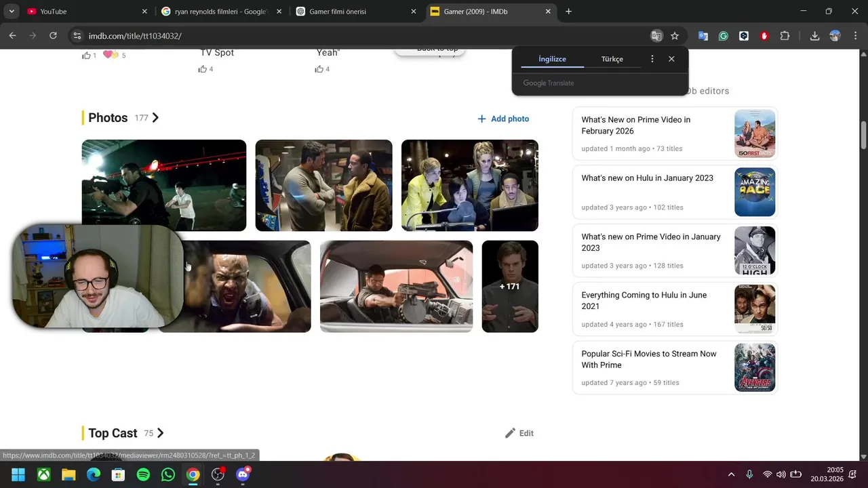868x488 pixels.
Task: Click the 50 First Dates list thumbnail
Action: coord(755,134)
